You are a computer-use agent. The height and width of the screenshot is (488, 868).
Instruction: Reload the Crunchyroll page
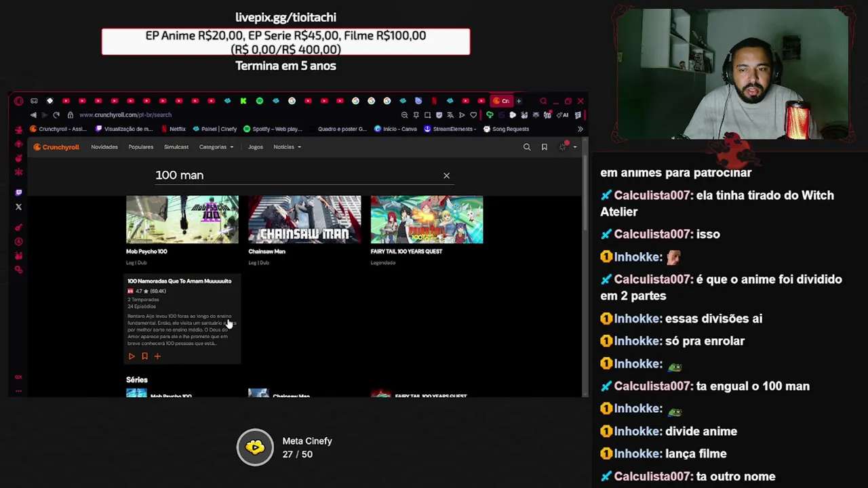click(x=56, y=115)
